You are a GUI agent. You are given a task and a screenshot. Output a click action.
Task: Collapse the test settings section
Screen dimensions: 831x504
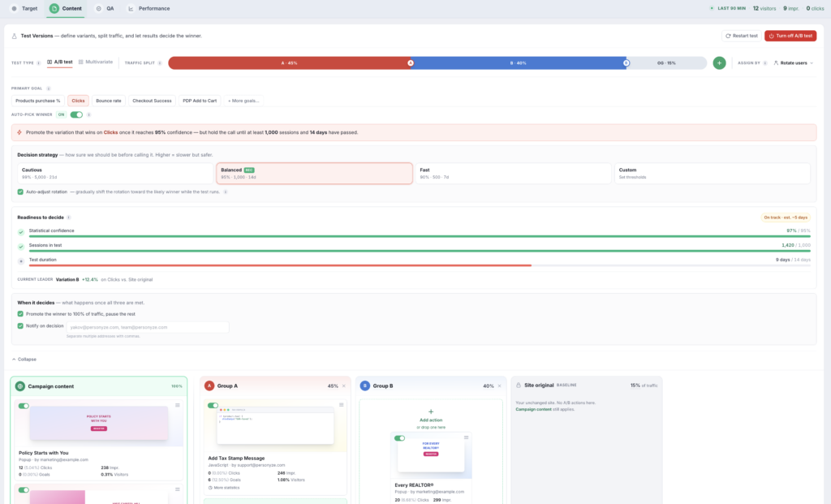[24, 360]
